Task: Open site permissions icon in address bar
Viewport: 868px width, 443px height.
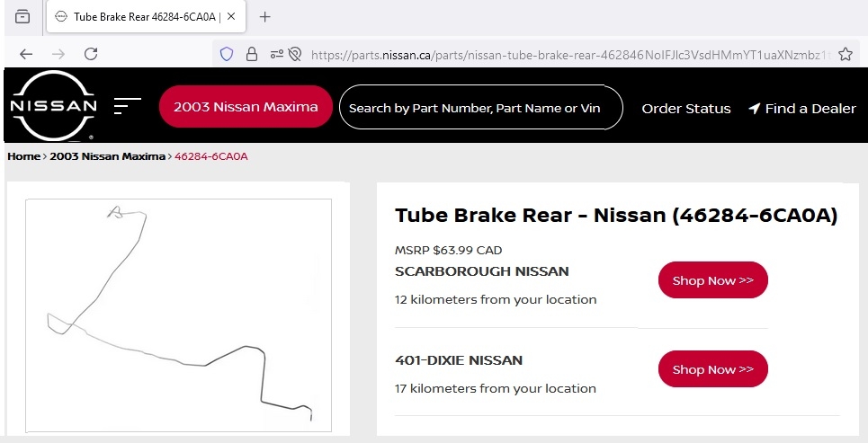Action: click(276, 54)
